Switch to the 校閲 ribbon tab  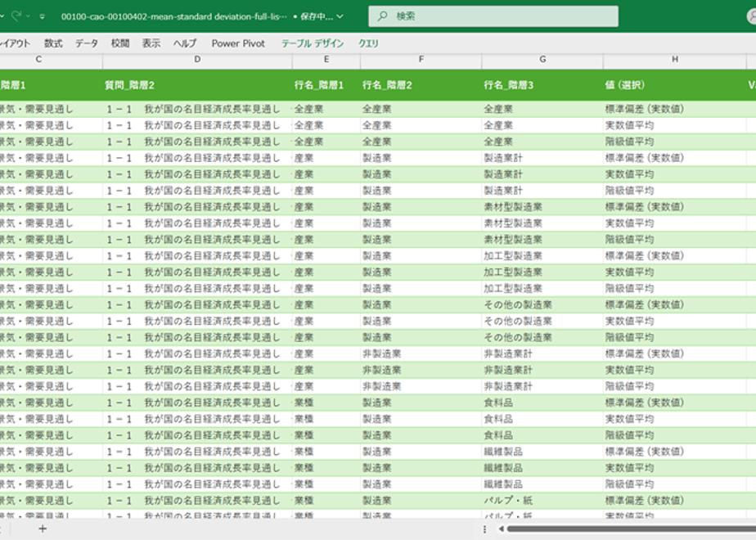click(x=120, y=43)
